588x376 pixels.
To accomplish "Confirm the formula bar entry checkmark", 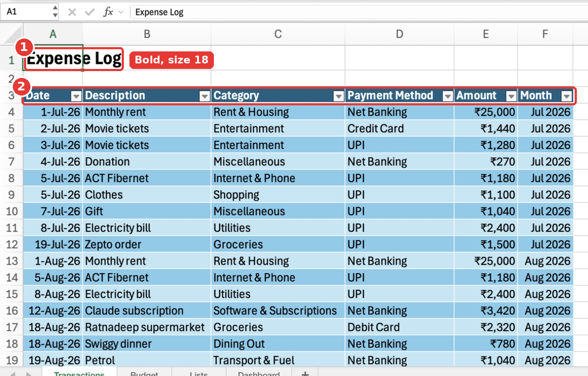I will pos(90,12).
